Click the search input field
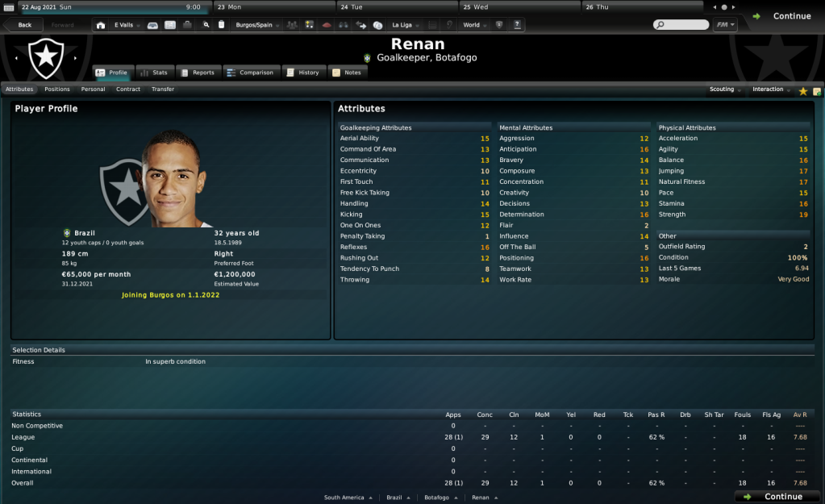This screenshot has height=504, width=825. (681, 25)
